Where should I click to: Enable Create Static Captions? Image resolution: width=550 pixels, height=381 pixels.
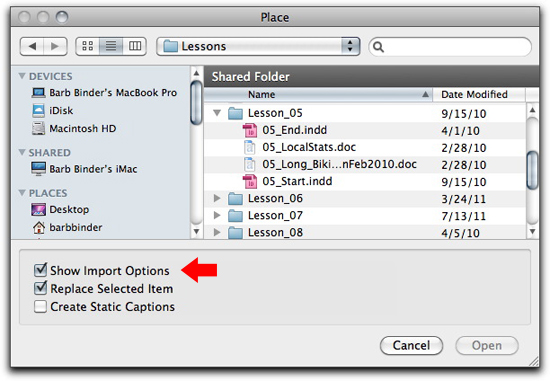[x=40, y=306]
